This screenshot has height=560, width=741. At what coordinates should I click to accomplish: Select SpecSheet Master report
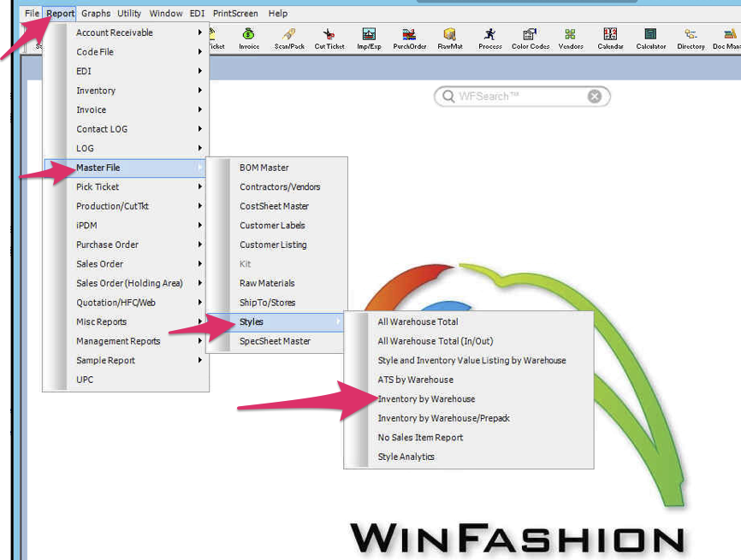276,341
